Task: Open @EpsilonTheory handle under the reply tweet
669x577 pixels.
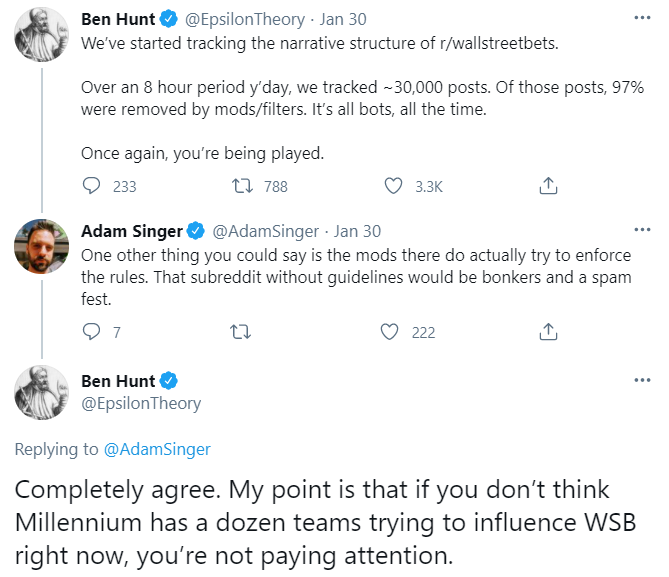Action: coord(141,403)
